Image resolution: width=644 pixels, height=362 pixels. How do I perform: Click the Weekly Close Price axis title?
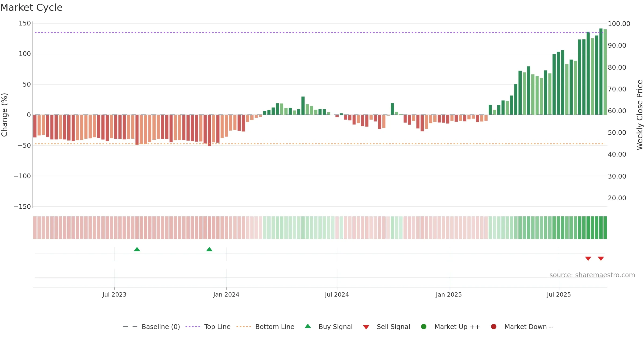coord(640,115)
